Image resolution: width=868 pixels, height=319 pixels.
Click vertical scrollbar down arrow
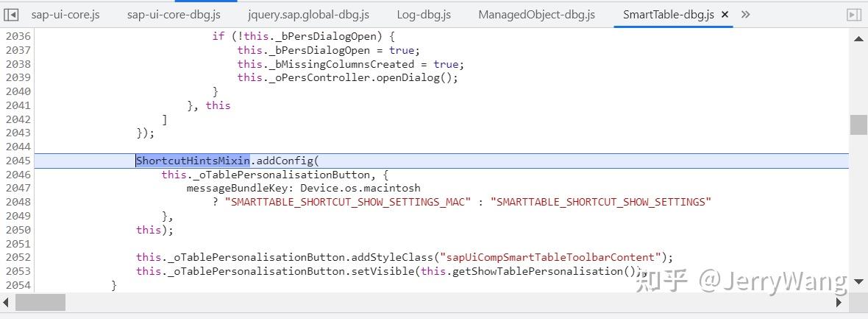click(858, 281)
